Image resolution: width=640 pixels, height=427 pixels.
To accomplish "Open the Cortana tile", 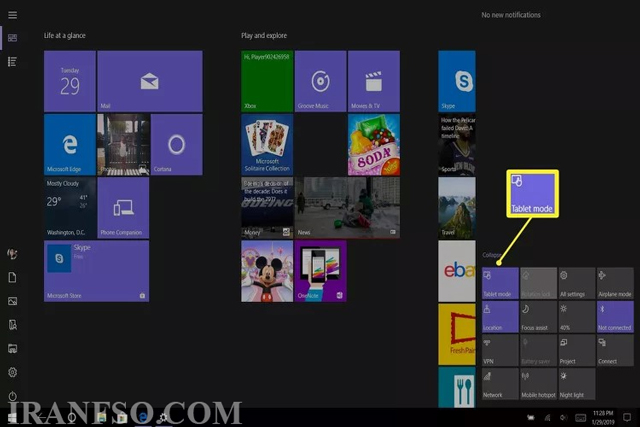I will click(x=177, y=145).
